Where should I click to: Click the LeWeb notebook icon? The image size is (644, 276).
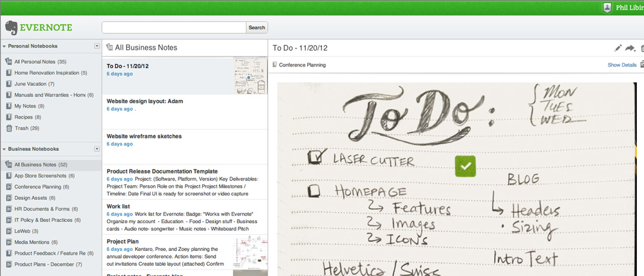coord(9,231)
